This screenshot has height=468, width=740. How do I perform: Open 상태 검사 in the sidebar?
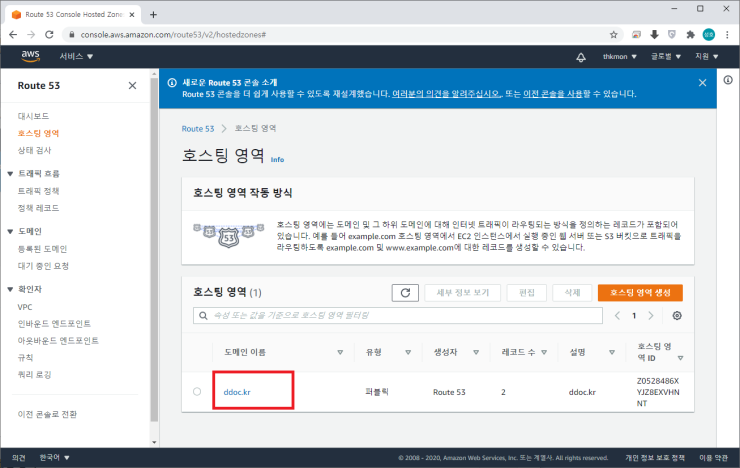[x=37, y=149]
